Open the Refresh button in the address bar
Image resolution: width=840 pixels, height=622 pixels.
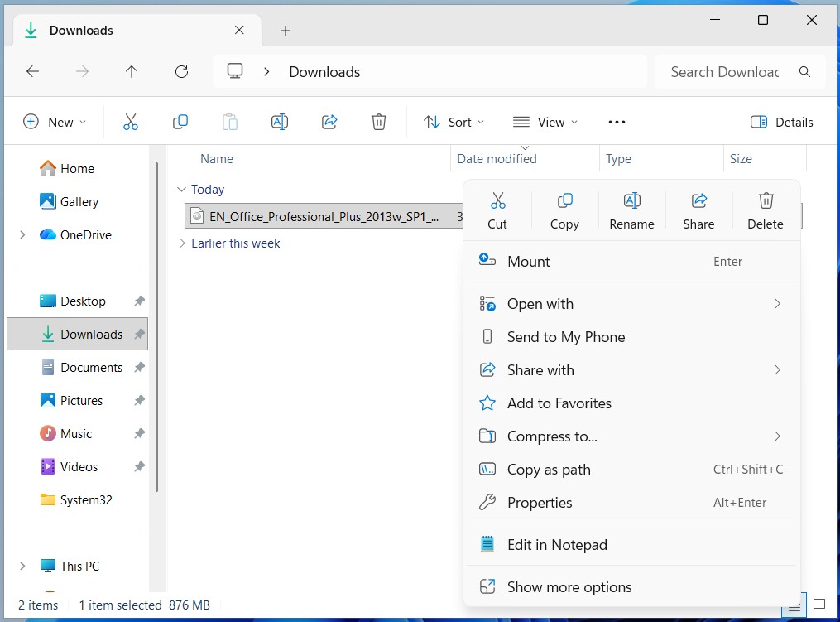180,71
